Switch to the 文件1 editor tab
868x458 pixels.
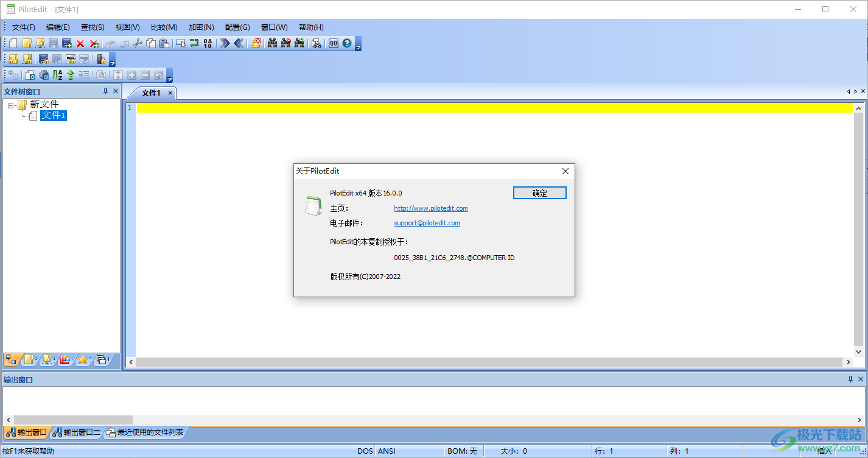point(151,93)
